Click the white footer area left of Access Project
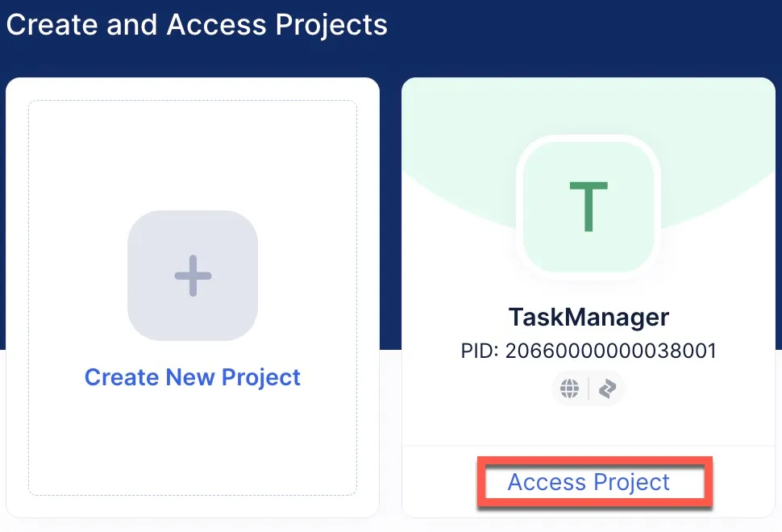 click(439, 482)
